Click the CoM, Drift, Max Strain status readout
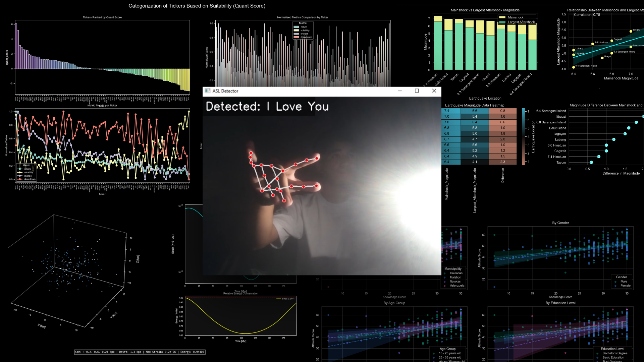644x362 pixels. click(x=140, y=352)
